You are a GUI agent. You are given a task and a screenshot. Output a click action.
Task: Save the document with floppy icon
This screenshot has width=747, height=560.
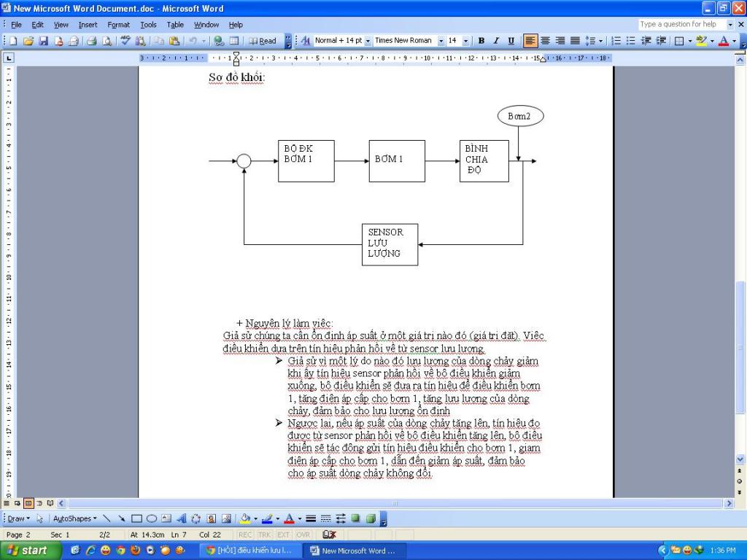pos(43,41)
